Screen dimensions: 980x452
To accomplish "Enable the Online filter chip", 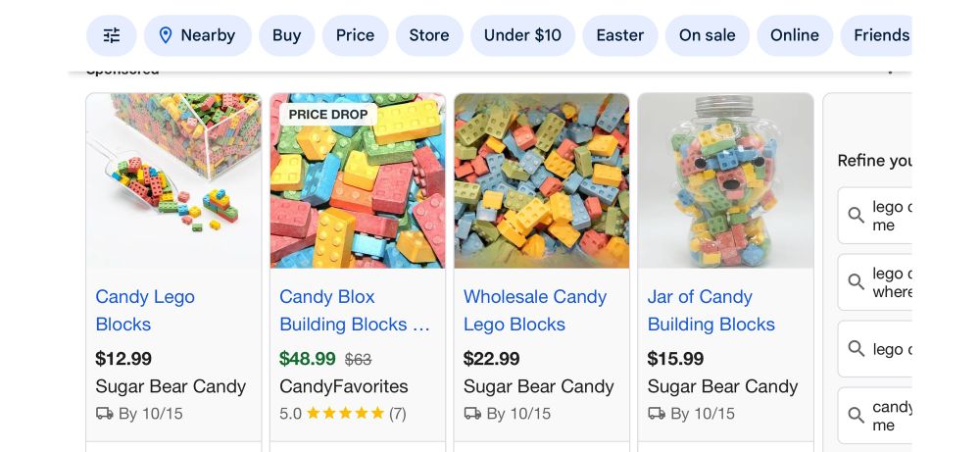I will coord(794,35).
